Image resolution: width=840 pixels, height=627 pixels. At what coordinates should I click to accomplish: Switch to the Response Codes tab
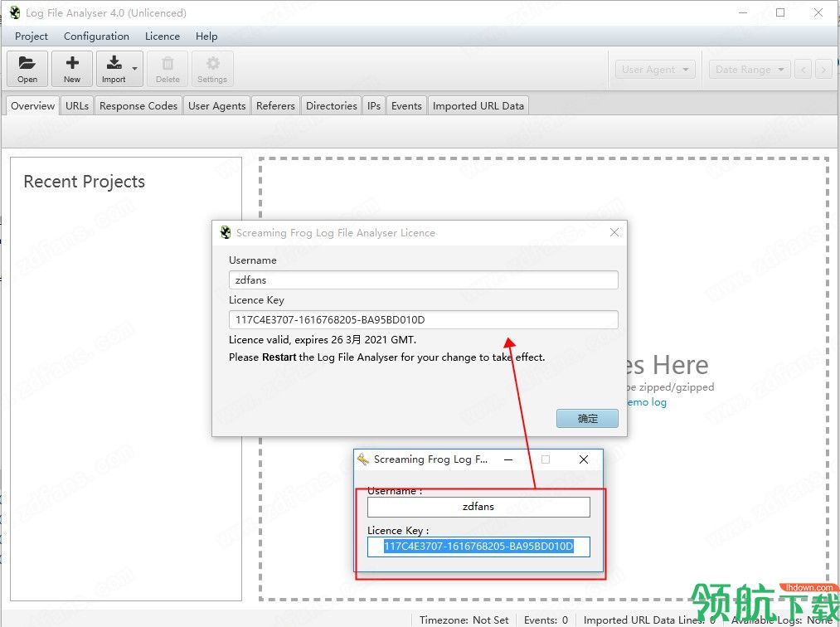138,105
